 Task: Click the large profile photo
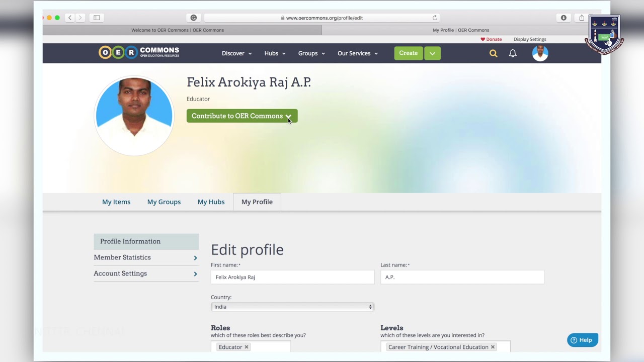click(x=134, y=116)
